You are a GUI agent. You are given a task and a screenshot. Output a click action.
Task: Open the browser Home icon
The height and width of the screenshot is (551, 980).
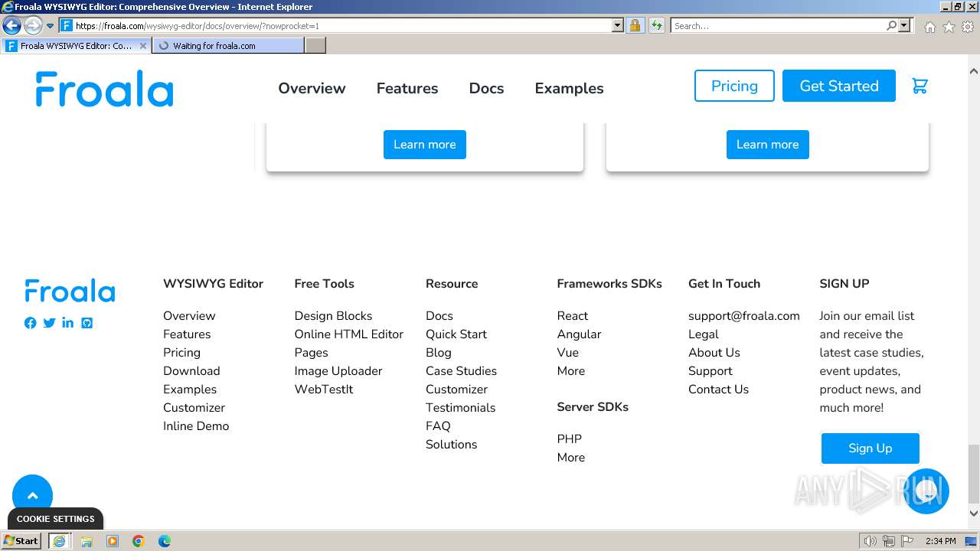pos(929,27)
